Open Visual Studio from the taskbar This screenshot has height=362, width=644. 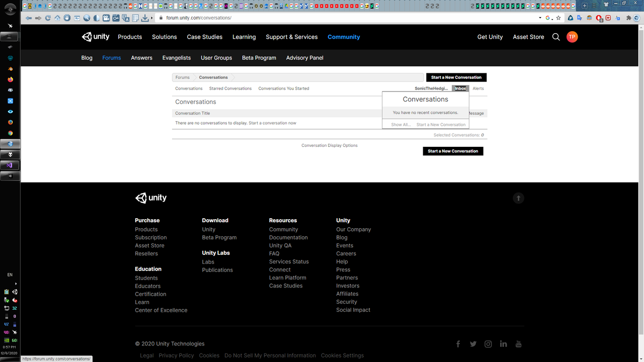click(10, 165)
